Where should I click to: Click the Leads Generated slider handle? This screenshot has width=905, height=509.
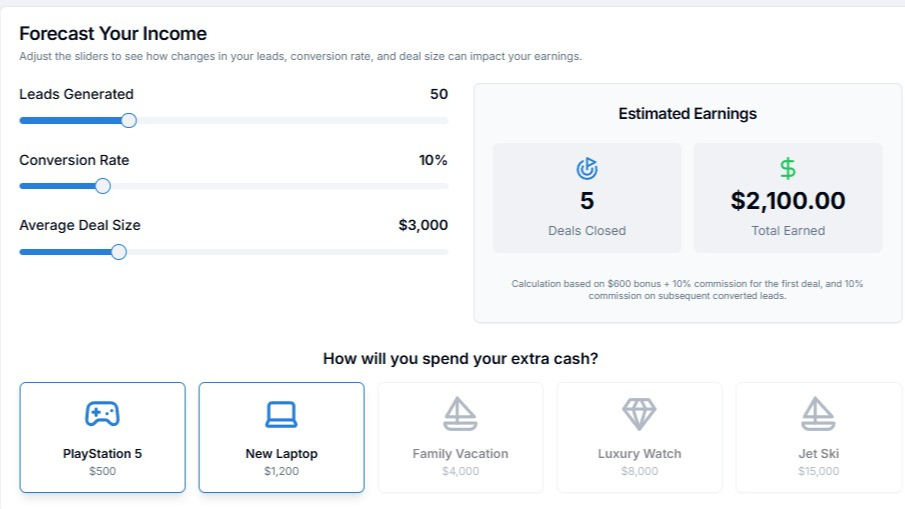[129, 121]
